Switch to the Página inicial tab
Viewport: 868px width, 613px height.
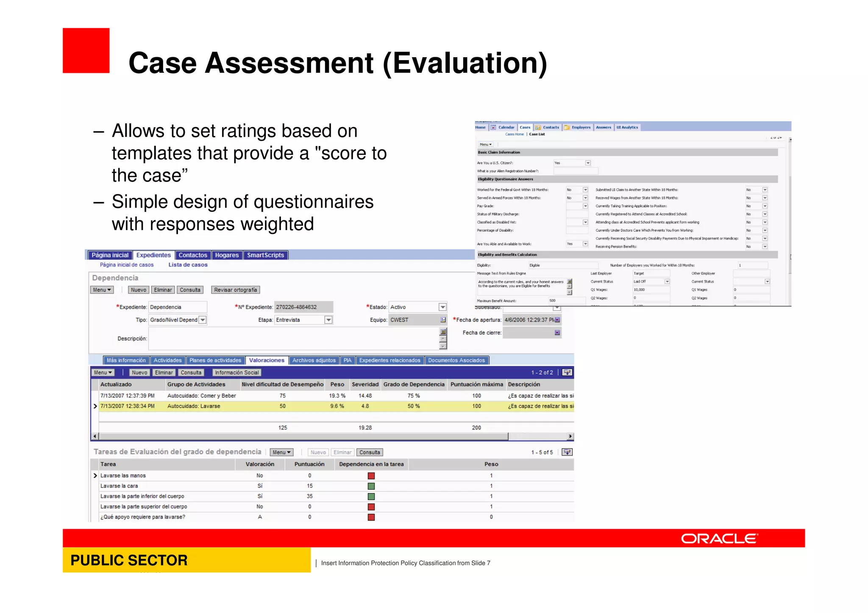tap(110, 255)
